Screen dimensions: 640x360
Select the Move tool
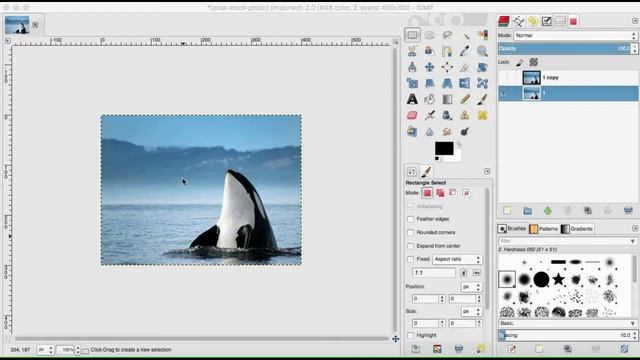429,67
